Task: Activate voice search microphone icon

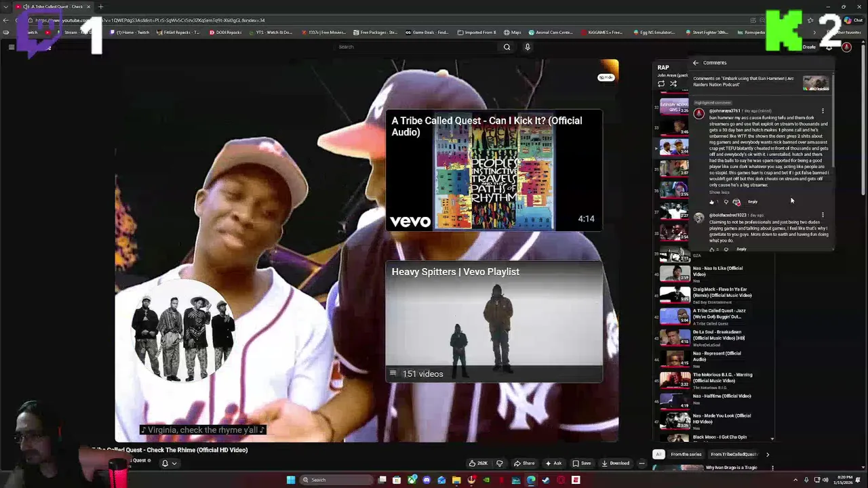Action: (528, 47)
